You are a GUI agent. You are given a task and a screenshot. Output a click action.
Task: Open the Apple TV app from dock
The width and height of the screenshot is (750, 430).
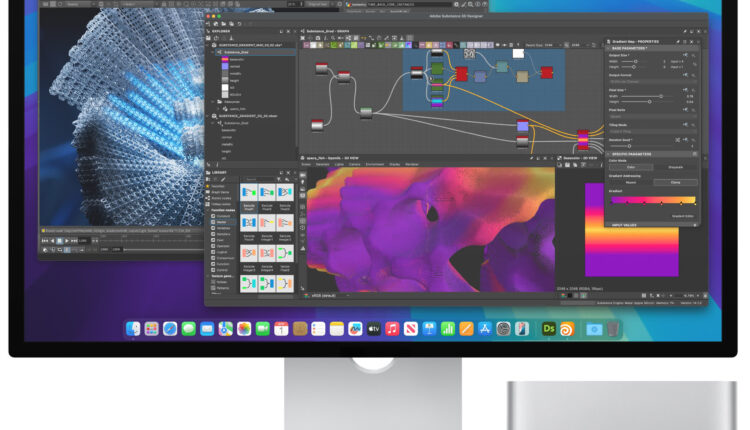374,329
